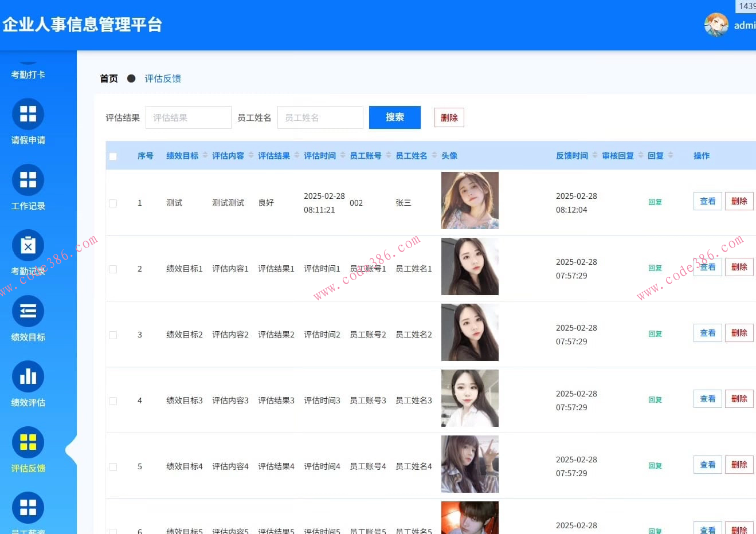Click 张三's profile photo thumbnail
The height and width of the screenshot is (534, 756).
coord(469,201)
